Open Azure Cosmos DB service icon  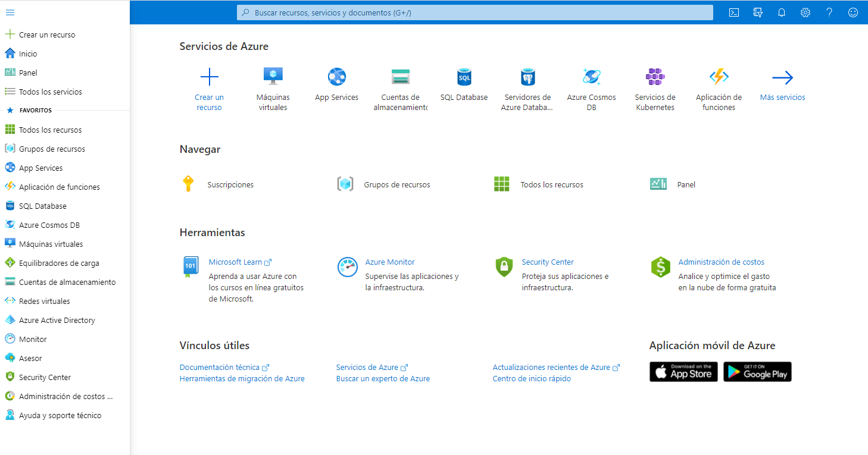(591, 77)
